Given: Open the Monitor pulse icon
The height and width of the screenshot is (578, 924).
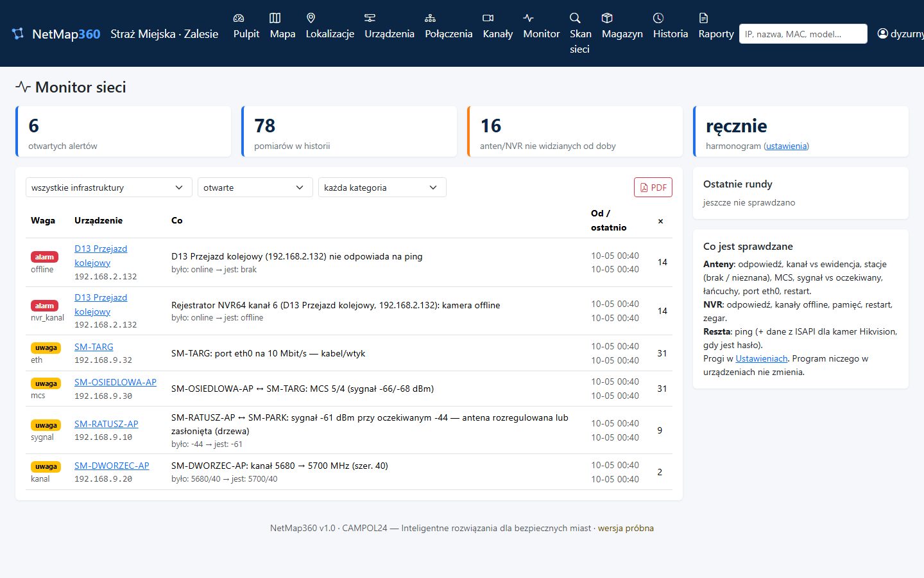Looking at the screenshot, I should (529, 18).
